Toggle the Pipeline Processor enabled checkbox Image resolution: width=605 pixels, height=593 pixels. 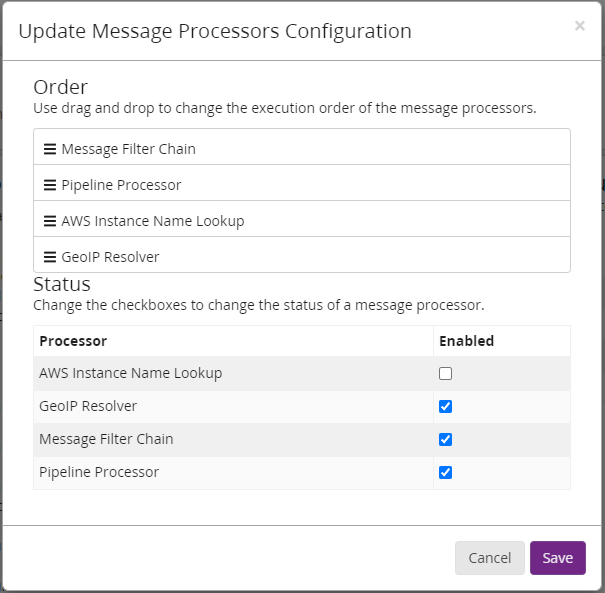tap(446, 472)
